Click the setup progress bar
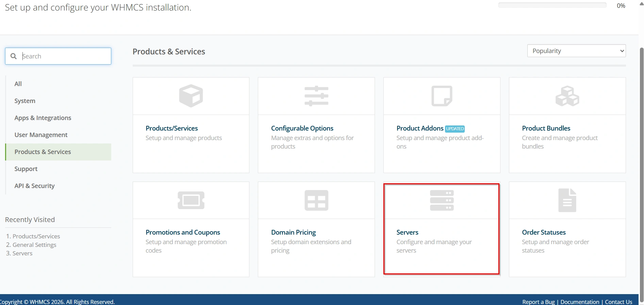This screenshot has width=644, height=305. 552,5
